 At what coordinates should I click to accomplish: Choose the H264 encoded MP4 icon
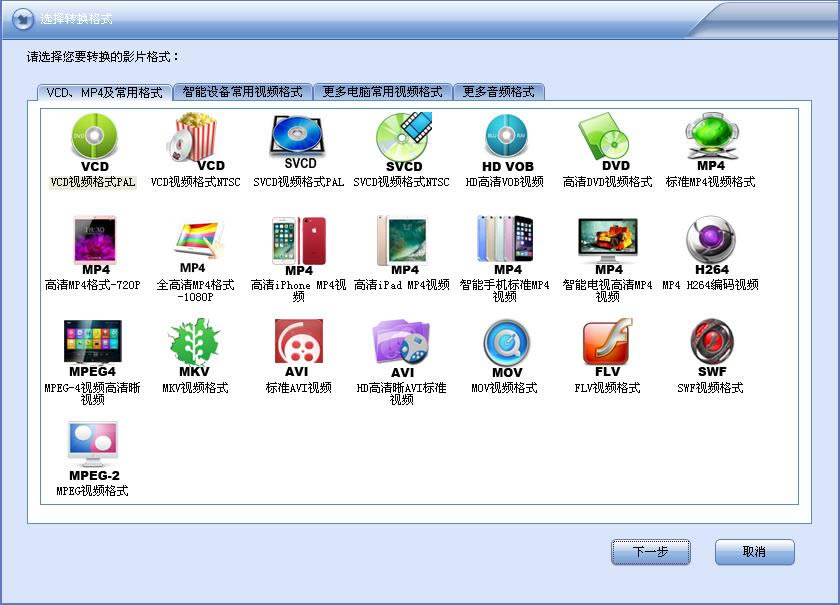[x=711, y=245]
